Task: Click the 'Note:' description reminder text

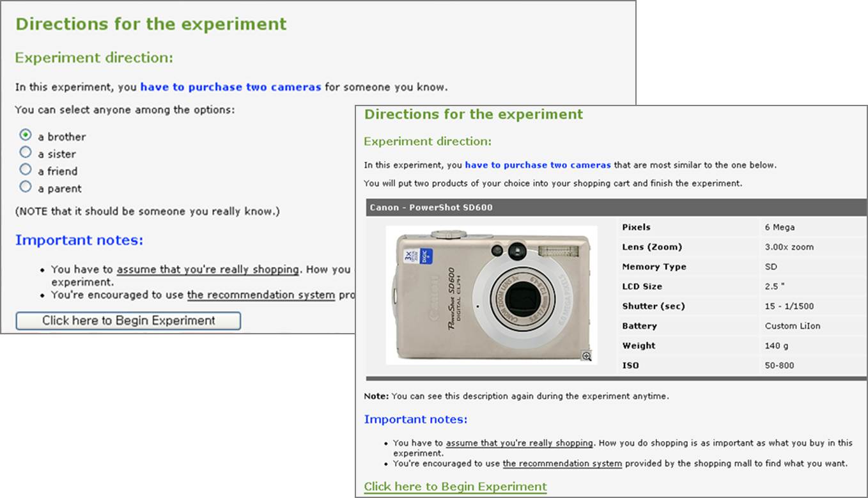Action: 516,396
